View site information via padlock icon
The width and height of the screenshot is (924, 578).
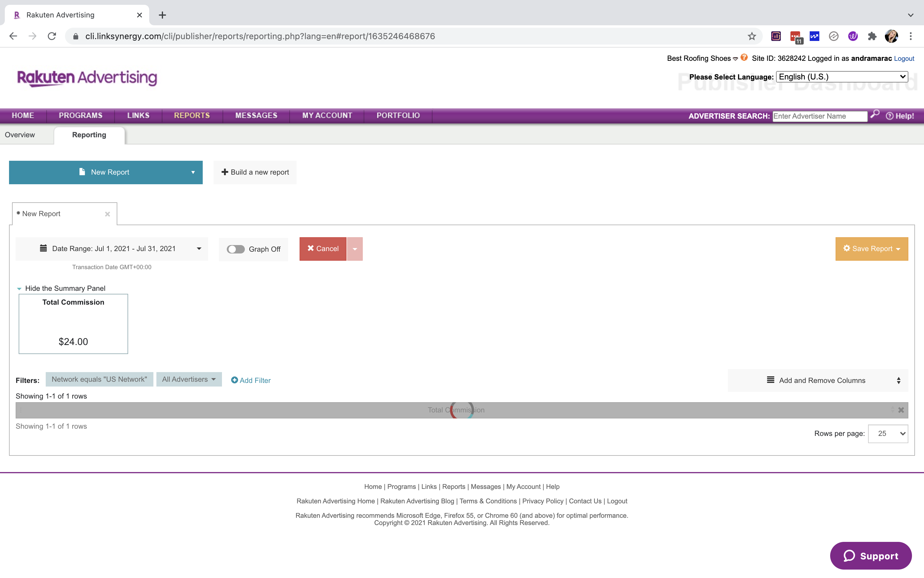coord(75,36)
